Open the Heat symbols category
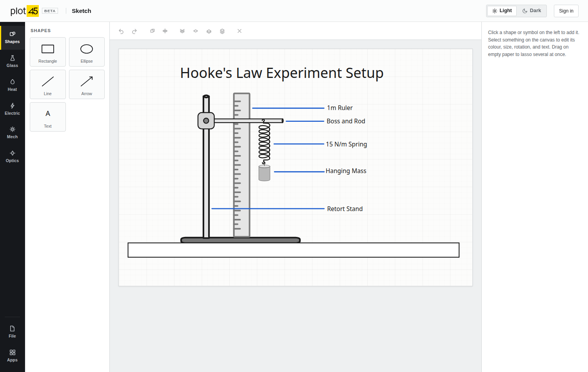 (12, 85)
